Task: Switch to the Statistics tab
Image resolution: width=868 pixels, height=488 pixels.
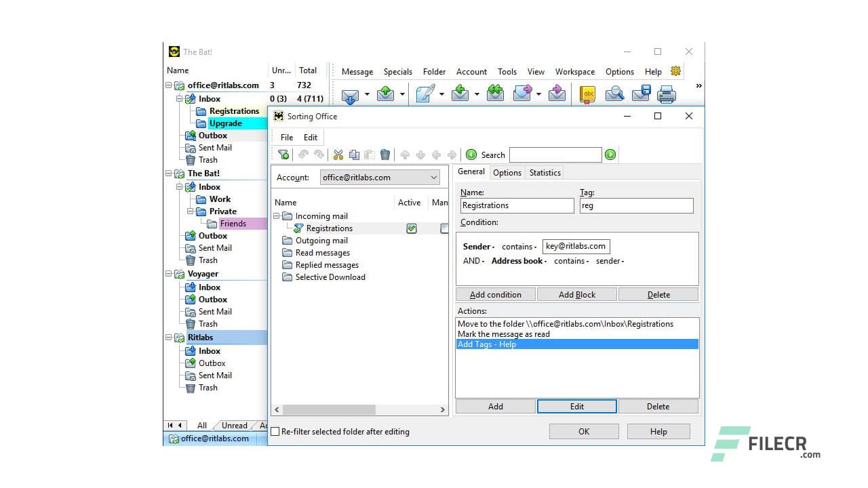Action: click(544, 172)
